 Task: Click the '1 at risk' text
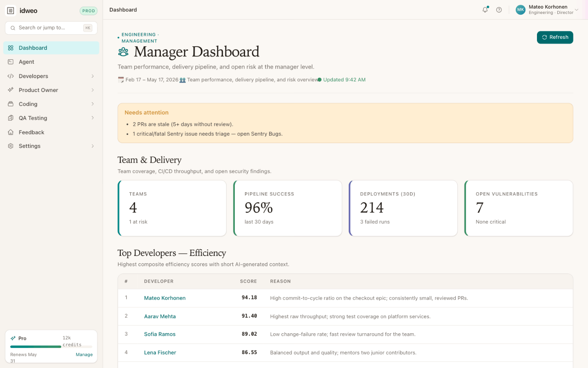pos(138,222)
